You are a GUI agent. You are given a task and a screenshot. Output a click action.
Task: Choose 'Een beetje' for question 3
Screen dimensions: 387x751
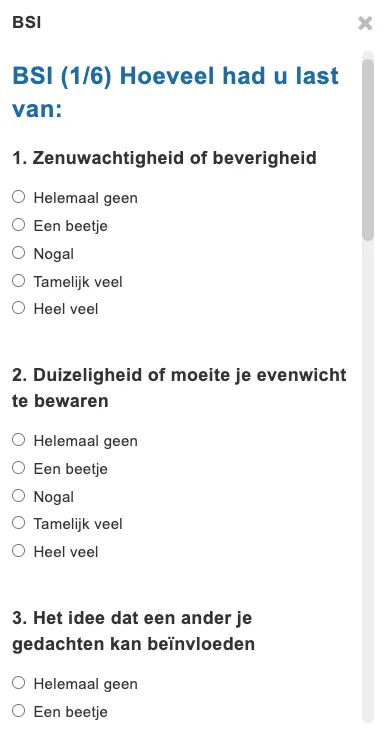pyautogui.click(x=19, y=710)
